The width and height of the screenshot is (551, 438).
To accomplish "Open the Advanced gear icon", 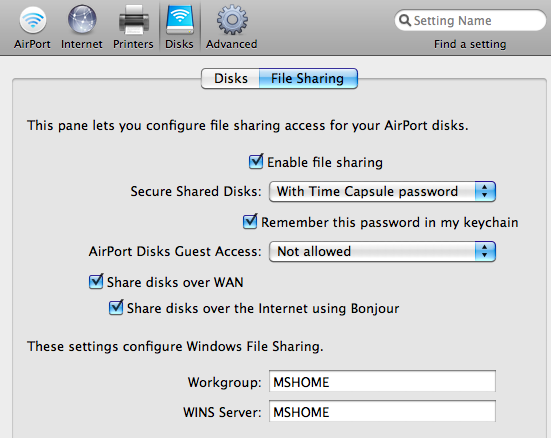I will [232, 20].
